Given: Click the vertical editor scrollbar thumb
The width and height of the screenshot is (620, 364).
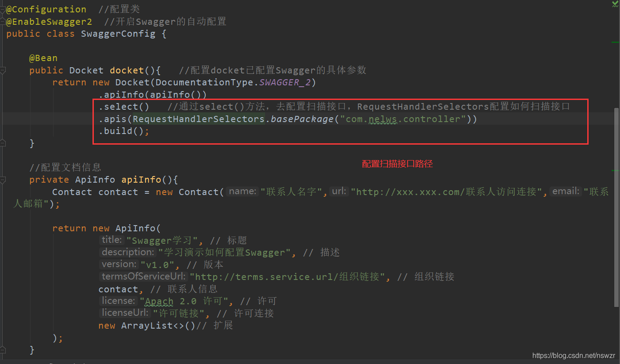Looking at the screenshot, I should pos(616,207).
